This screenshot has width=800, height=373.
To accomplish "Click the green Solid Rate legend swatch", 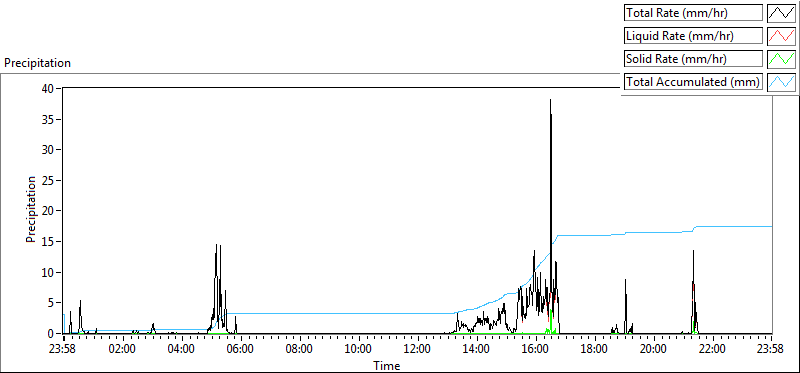I will coord(781,59).
